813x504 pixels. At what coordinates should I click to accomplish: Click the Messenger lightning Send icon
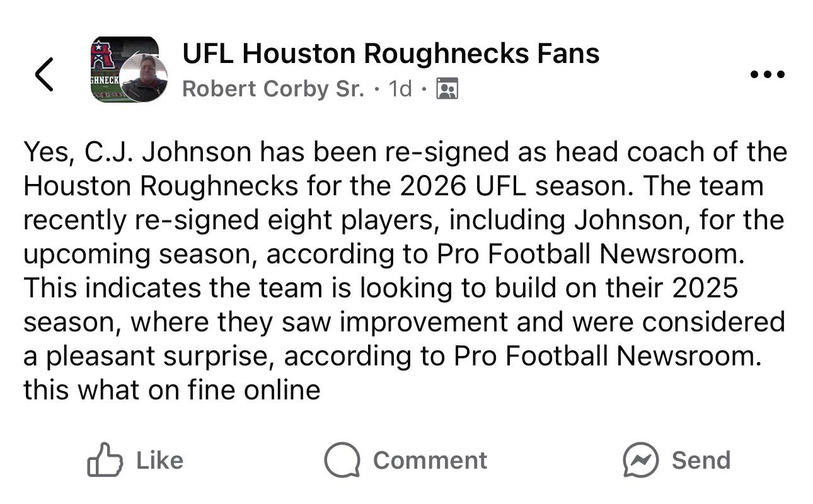point(640,460)
